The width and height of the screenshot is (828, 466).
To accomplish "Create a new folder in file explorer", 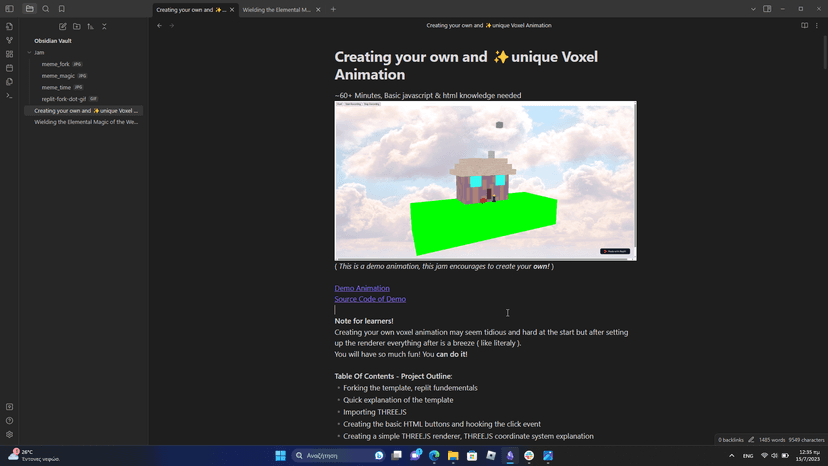I will (77, 26).
